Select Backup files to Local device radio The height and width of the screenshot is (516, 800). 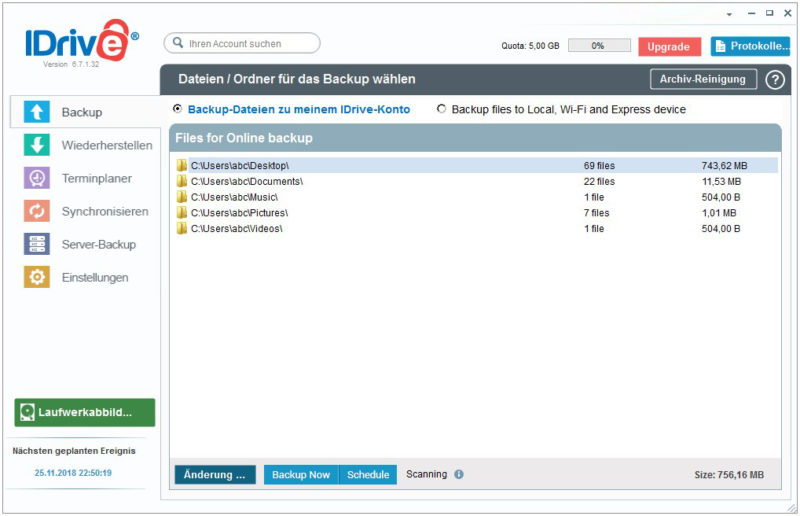tap(441, 109)
